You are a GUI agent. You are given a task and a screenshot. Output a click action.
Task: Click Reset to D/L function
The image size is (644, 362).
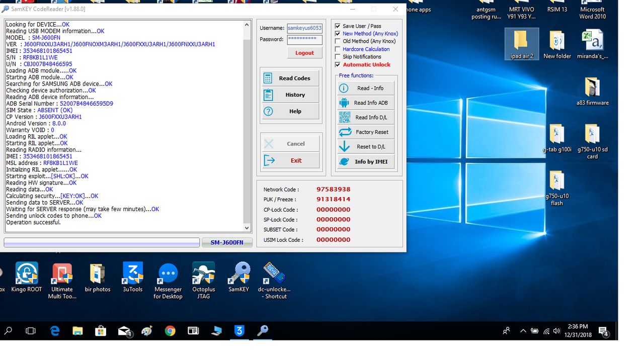point(366,146)
